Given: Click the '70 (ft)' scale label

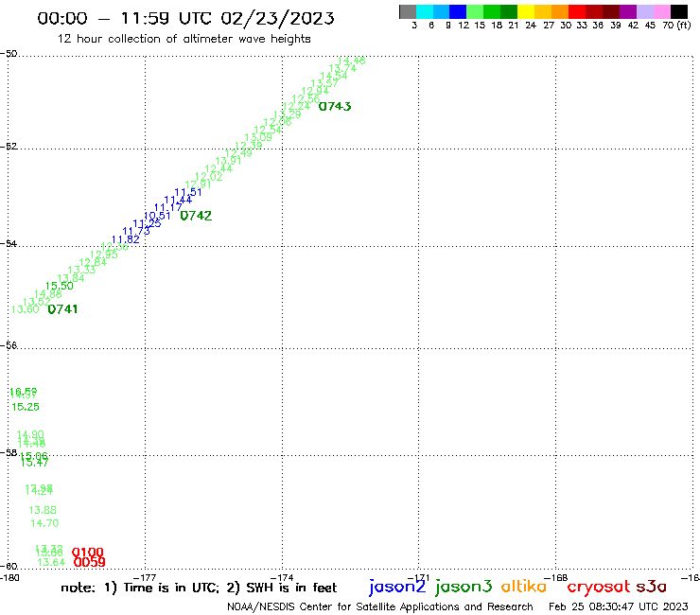Looking at the screenshot, I should (x=676, y=25).
